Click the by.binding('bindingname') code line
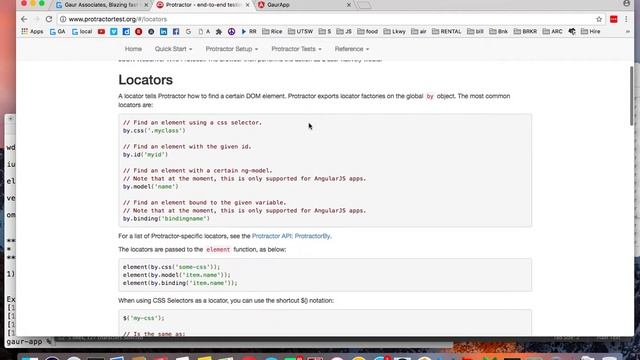640x360 pixels. click(166, 219)
